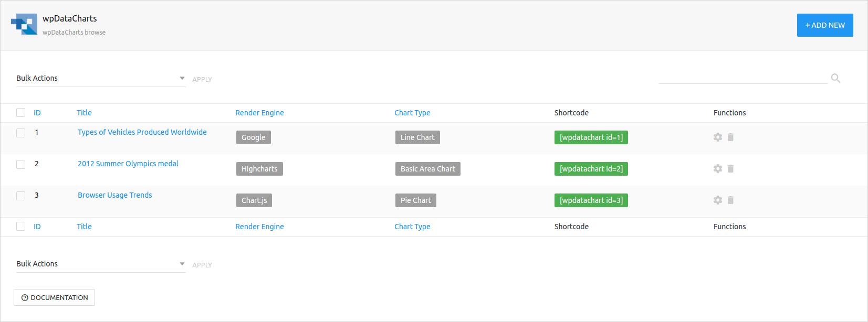Click the Highcharts render engine tag
Screen dimensions: 868x322
(x=259, y=169)
